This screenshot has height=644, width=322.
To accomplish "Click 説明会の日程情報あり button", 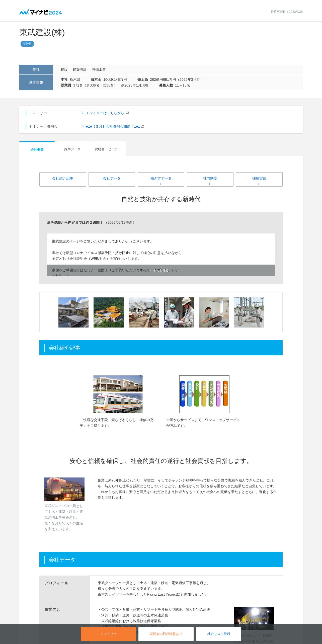I will tap(166, 634).
